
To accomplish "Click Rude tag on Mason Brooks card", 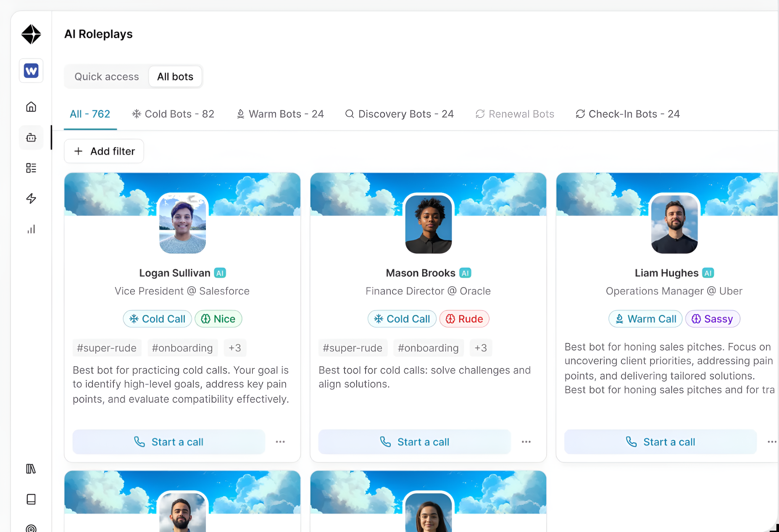I will coord(464,319).
